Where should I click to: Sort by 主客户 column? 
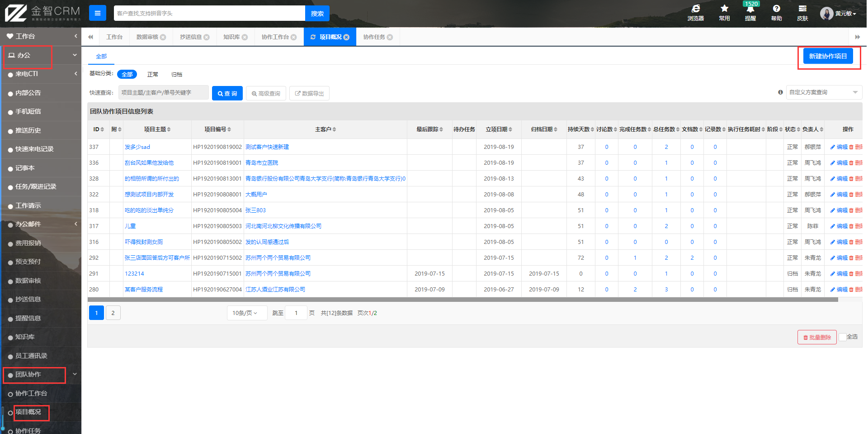pos(325,129)
